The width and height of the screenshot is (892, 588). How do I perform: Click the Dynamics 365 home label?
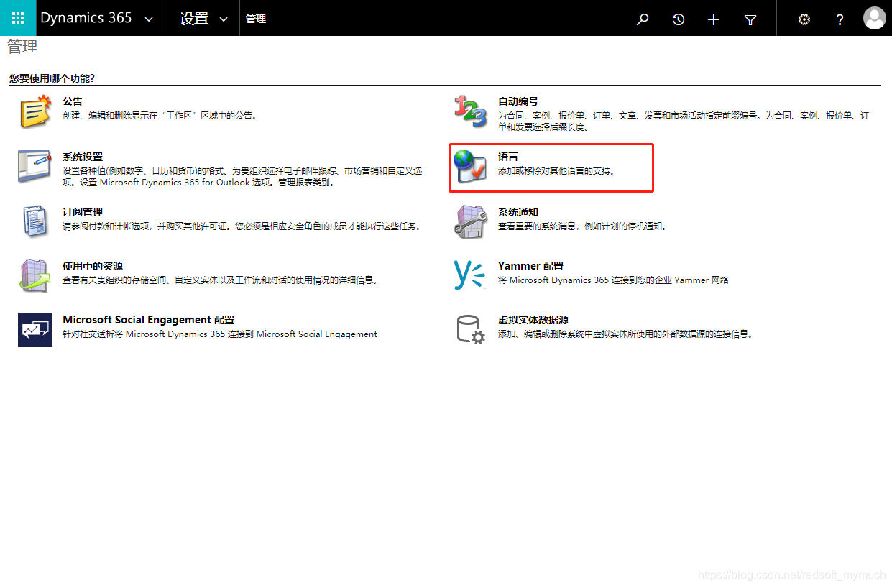click(86, 19)
